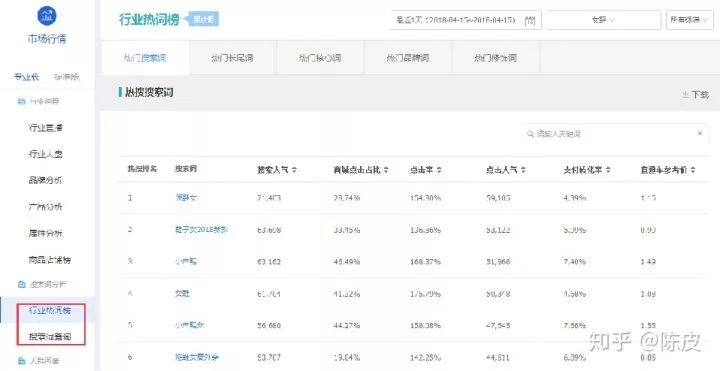720x371 pixels.
Task: Click the 下载 download button
Action: [x=695, y=95]
